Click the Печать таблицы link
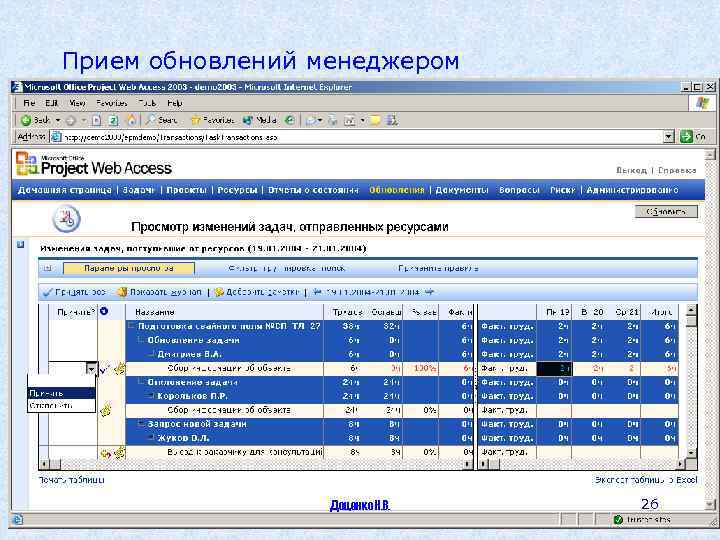This screenshot has height=540, width=720. tap(72, 480)
